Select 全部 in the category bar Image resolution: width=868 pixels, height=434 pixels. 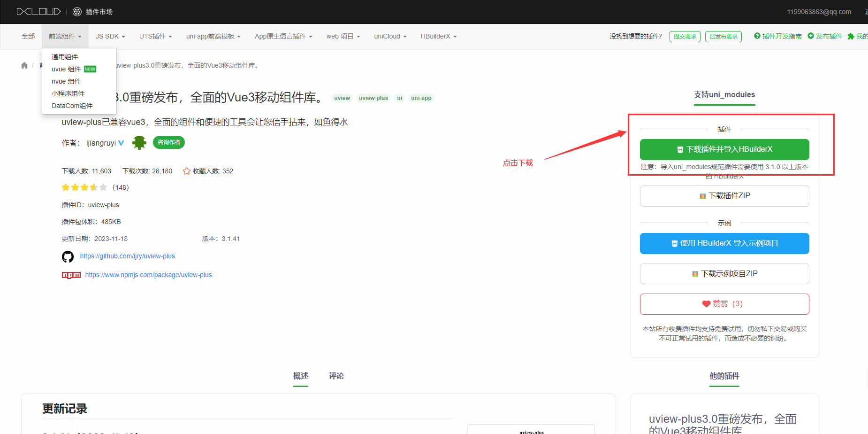pos(28,36)
